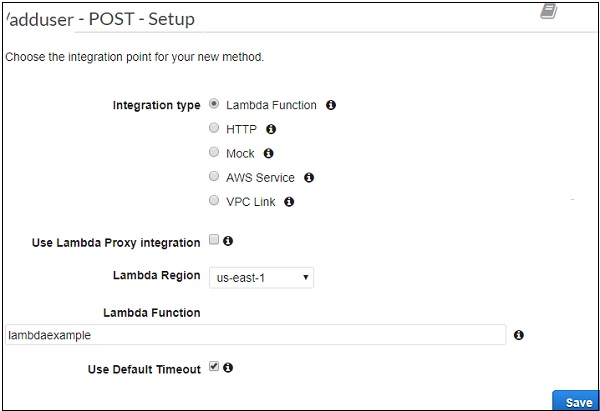Select HTTP integration type radio

coord(214,128)
